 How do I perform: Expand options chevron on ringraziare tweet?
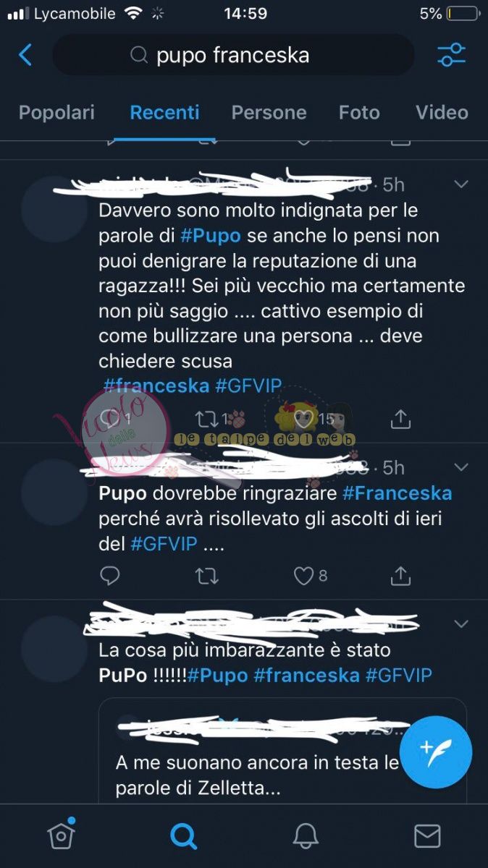click(x=460, y=467)
